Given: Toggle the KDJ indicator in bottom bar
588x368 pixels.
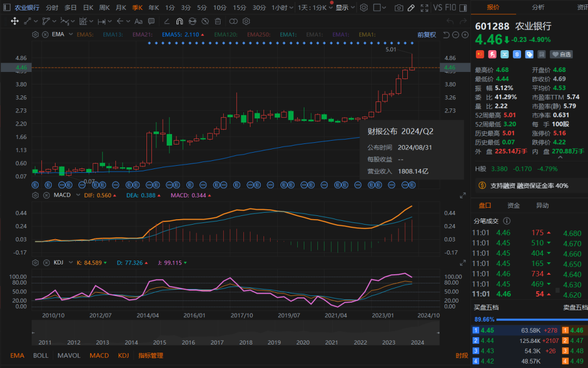Looking at the screenshot, I should coord(124,355).
